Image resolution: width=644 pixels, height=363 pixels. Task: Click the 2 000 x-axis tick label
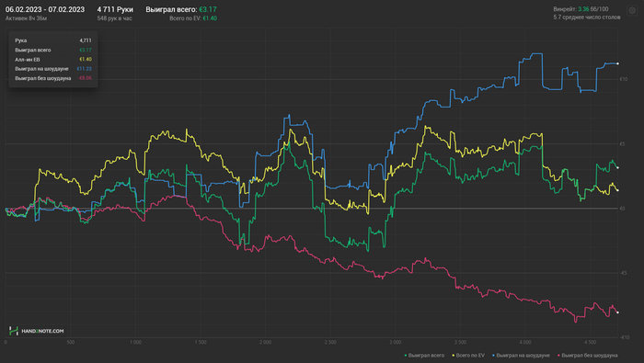[265, 342]
